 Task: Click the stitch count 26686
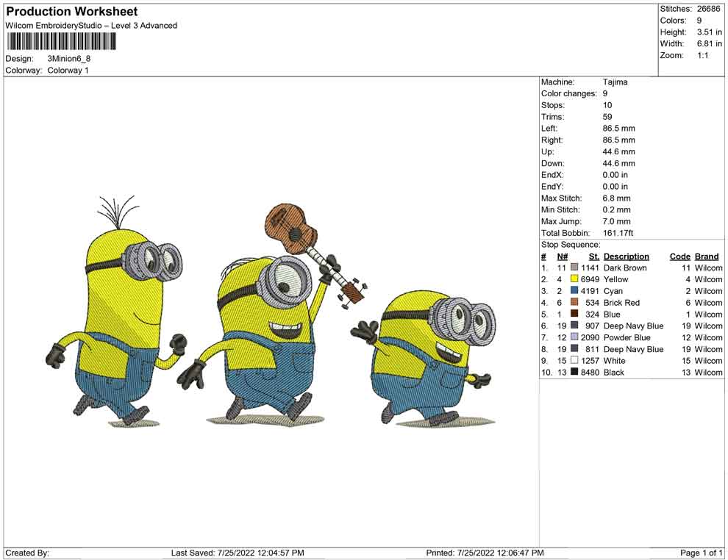pyautogui.click(x=708, y=9)
